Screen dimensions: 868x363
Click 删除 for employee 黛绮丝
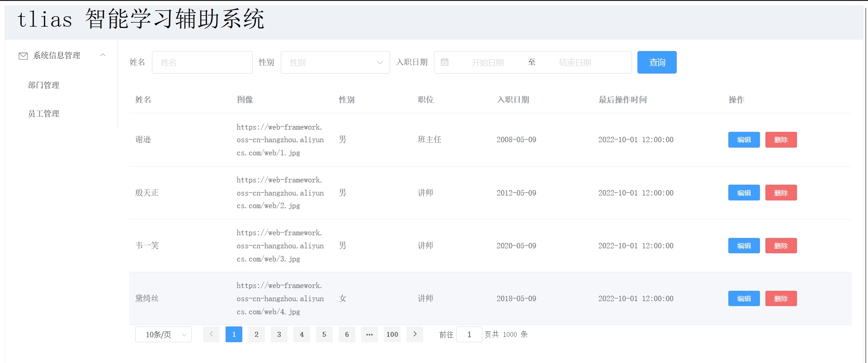coord(781,298)
